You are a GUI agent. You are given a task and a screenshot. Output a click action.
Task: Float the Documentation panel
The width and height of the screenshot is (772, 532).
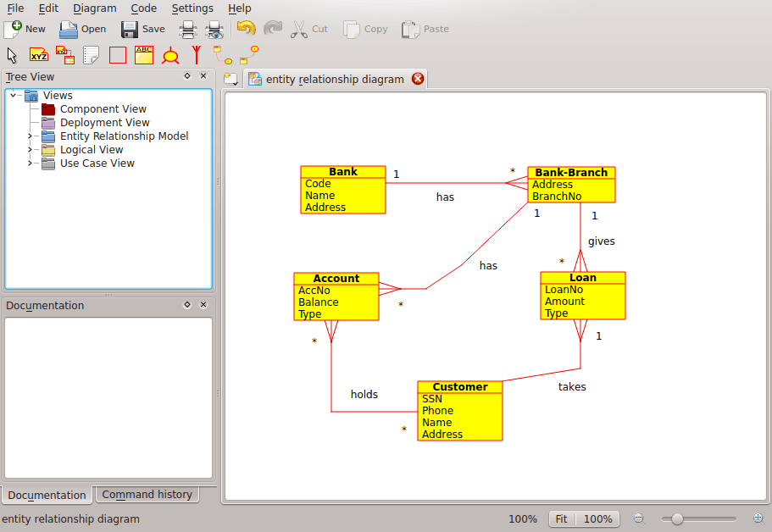tap(187, 305)
